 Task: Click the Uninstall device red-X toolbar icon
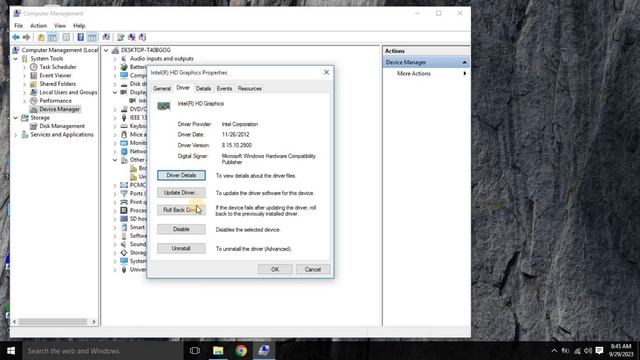click(131, 38)
